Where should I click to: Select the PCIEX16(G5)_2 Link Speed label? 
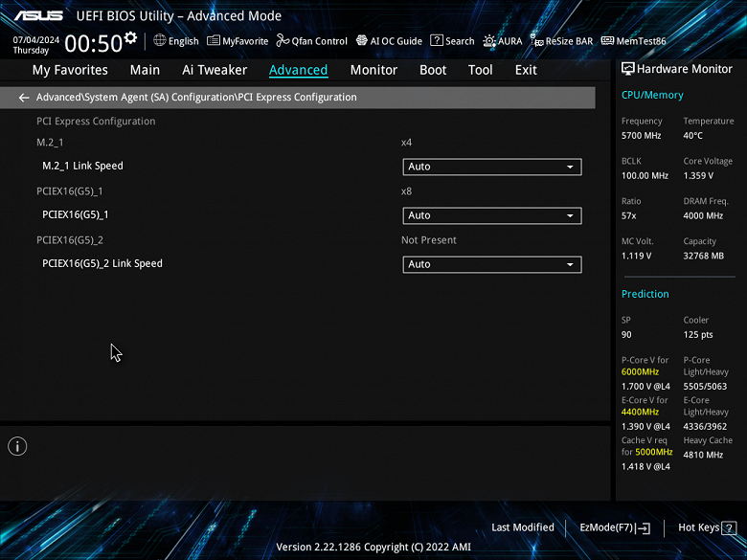pyautogui.click(x=102, y=264)
